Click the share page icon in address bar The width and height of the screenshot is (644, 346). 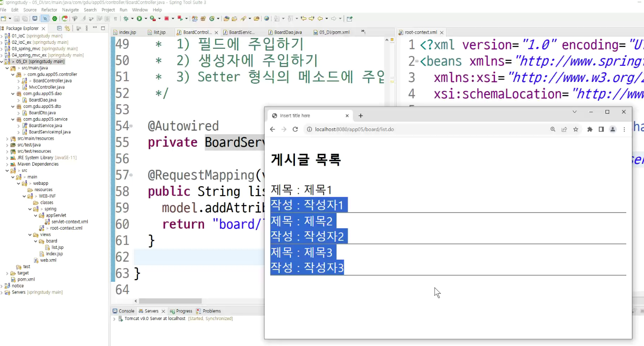point(564,129)
